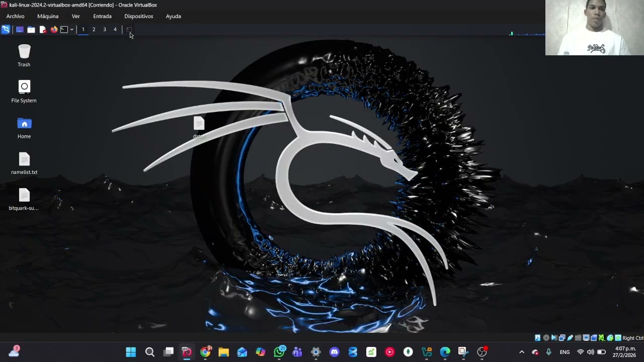Open the weather widget in the taskbar corner

coord(14,351)
